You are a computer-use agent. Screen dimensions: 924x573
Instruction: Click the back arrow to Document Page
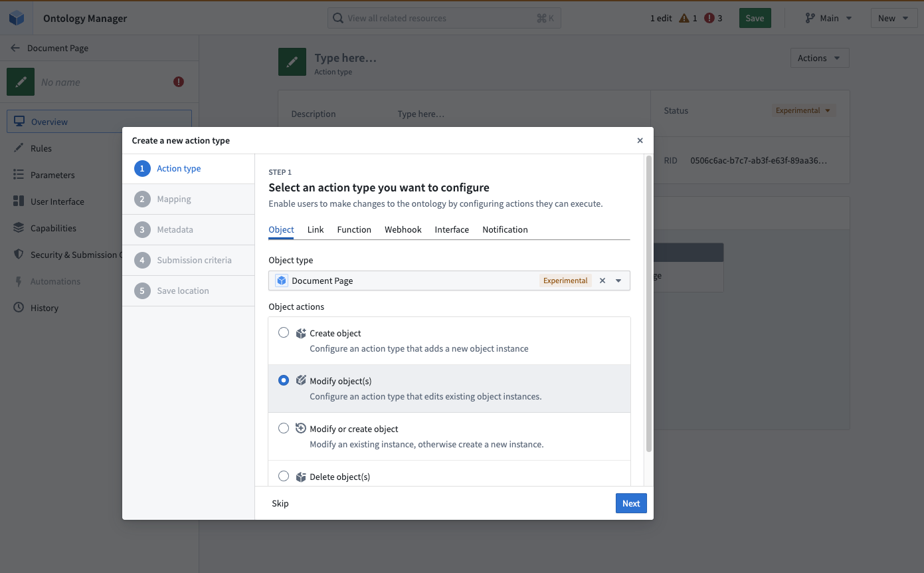14,47
